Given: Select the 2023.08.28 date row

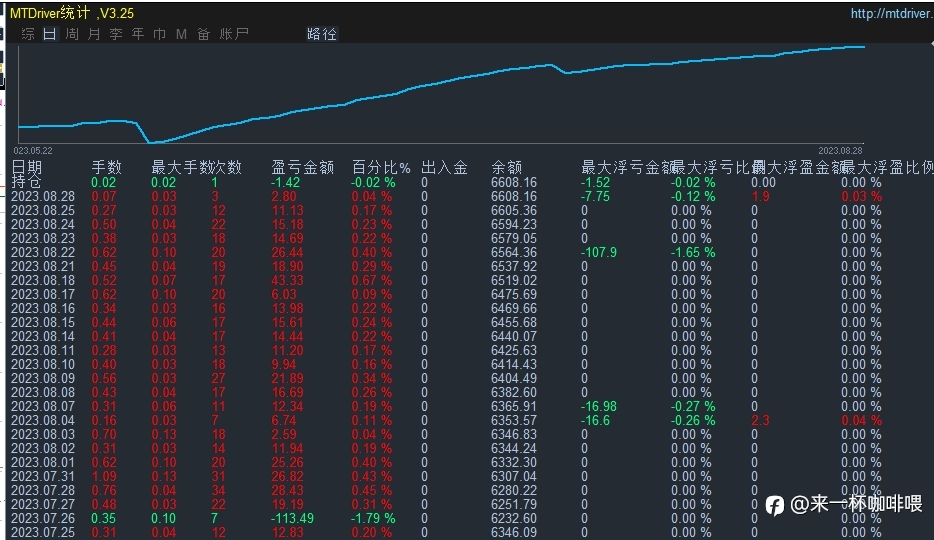Looking at the screenshot, I should [43, 196].
